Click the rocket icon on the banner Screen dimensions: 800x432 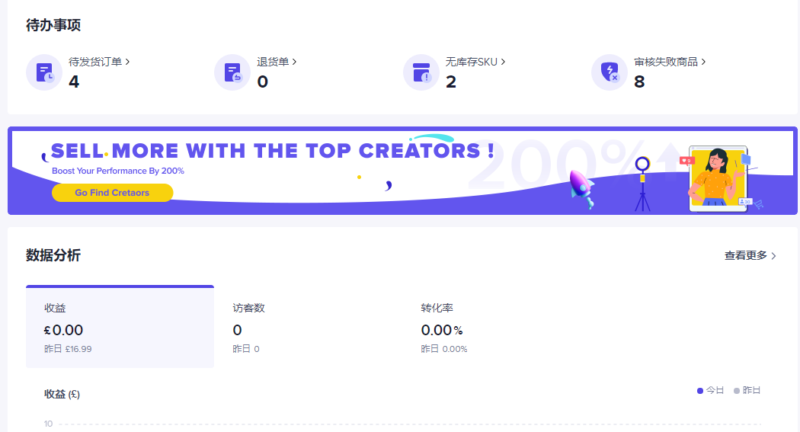(x=580, y=187)
